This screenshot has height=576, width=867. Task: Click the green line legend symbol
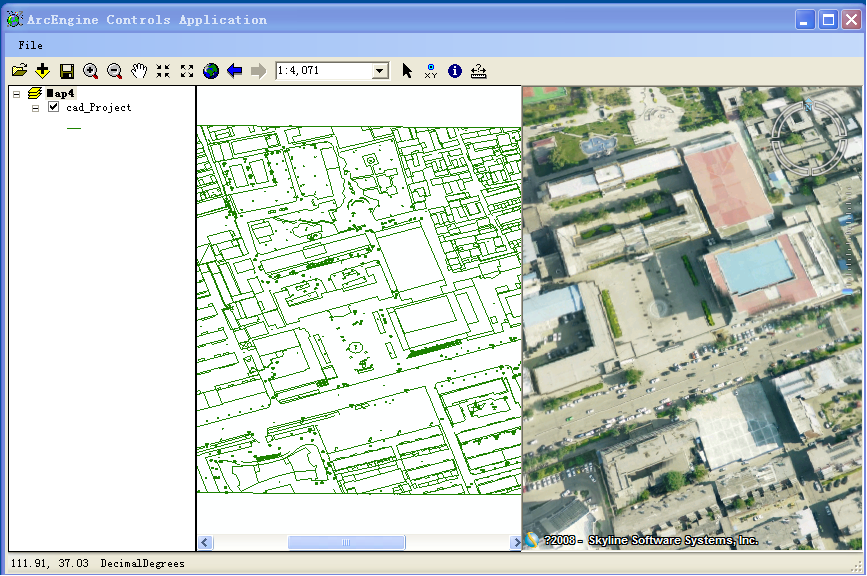[x=74, y=128]
